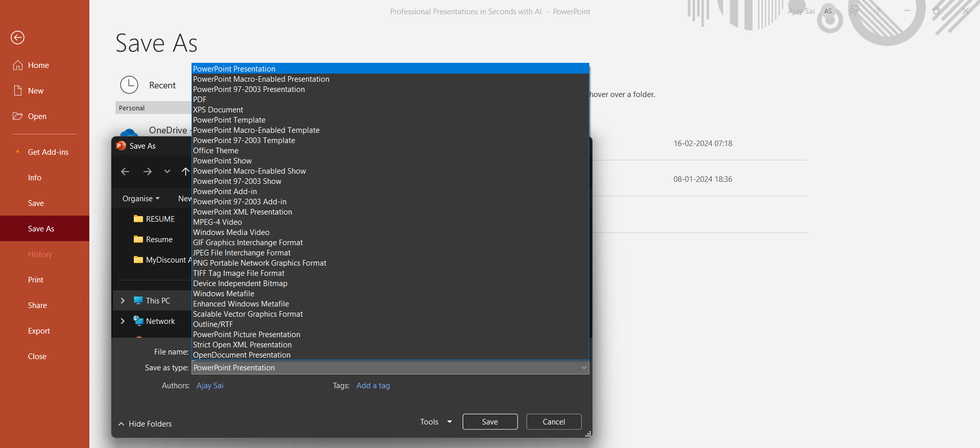
Task: Click the Save button in dialog
Action: (x=490, y=422)
